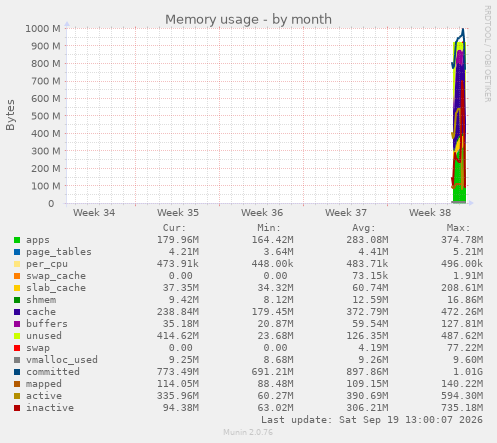The image size is (497, 443).
Task: Click the green apps legend swatch
Action: tap(17, 240)
